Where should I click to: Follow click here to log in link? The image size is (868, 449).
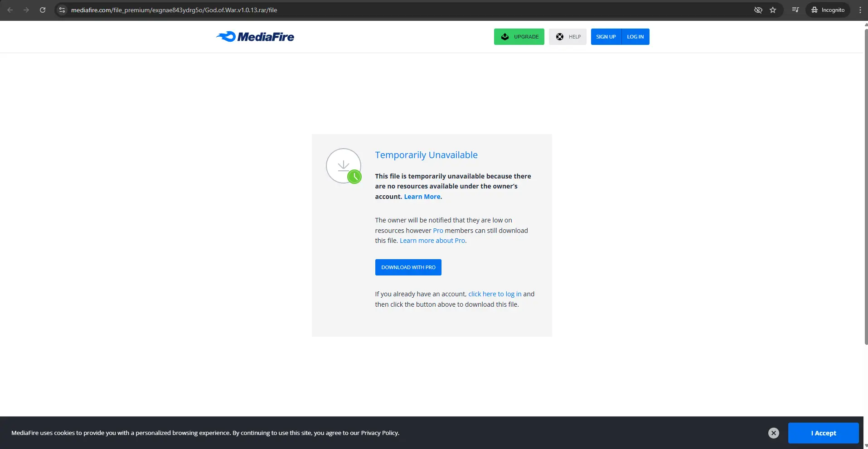point(495,294)
